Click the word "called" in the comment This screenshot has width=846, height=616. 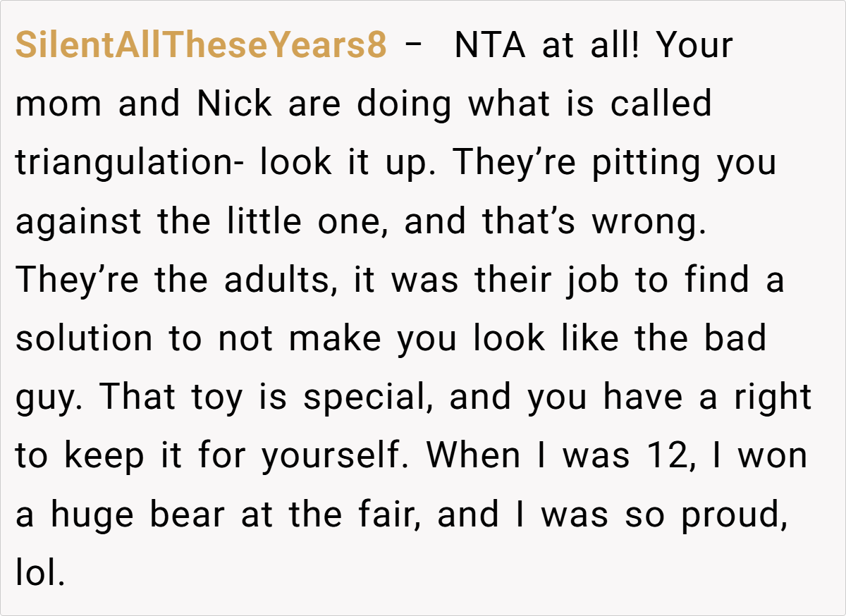point(661,105)
